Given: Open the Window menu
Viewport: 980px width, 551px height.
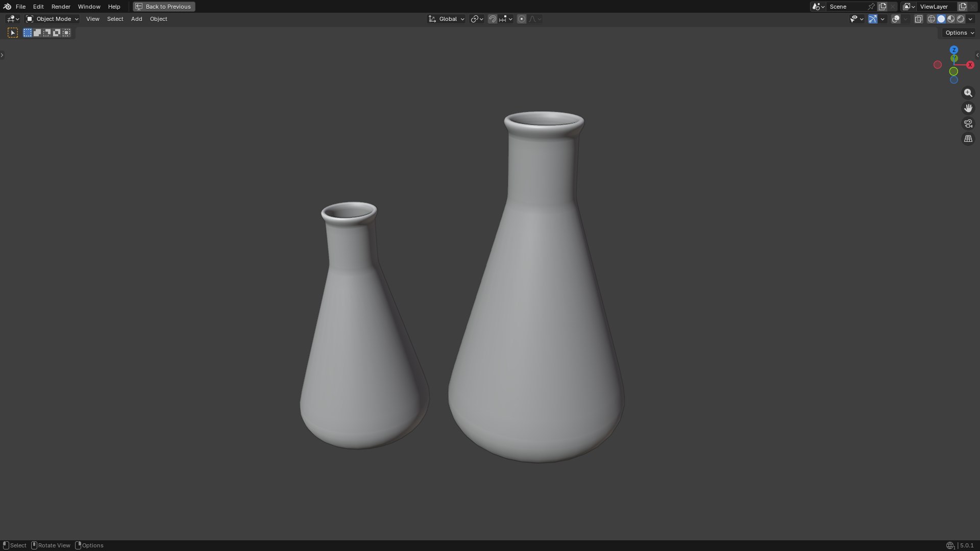Looking at the screenshot, I should [x=89, y=7].
